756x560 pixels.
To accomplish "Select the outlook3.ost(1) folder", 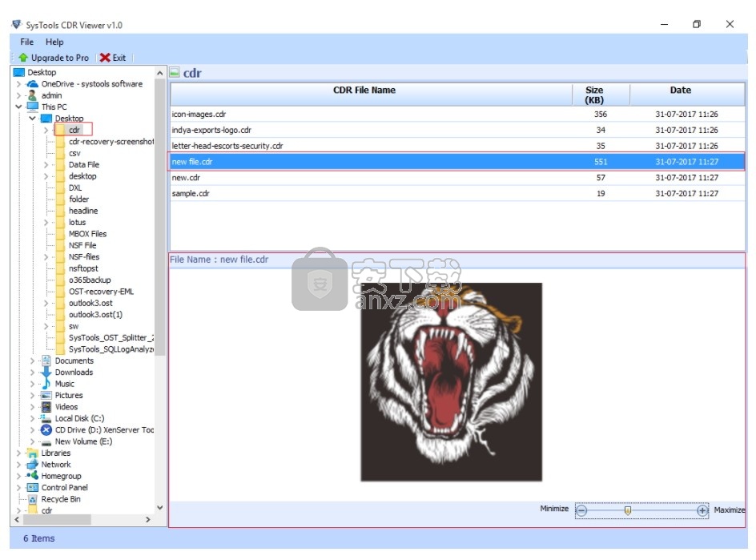I will [x=95, y=315].
